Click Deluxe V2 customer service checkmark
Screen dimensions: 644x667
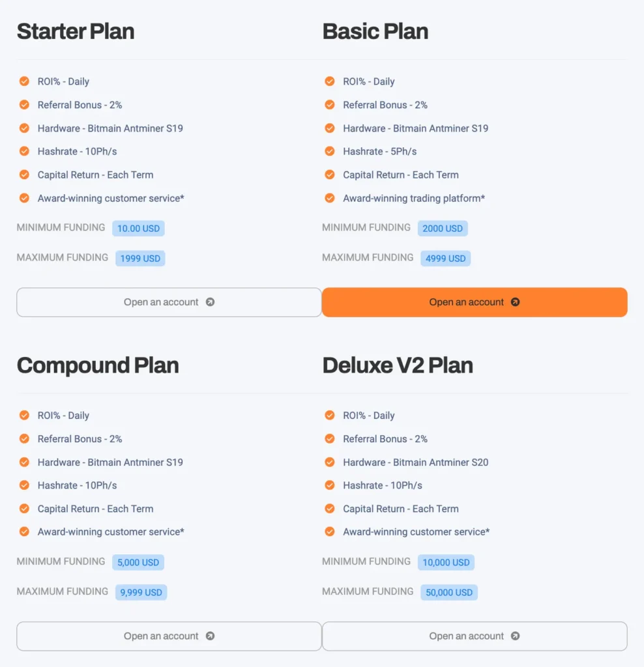click(x=330, y=532)
